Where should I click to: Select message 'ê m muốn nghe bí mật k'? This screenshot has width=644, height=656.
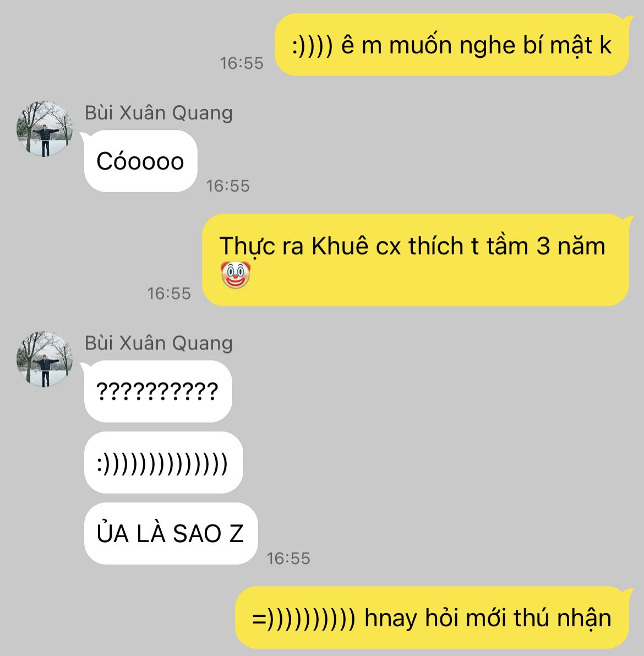[x=452, y=45]
